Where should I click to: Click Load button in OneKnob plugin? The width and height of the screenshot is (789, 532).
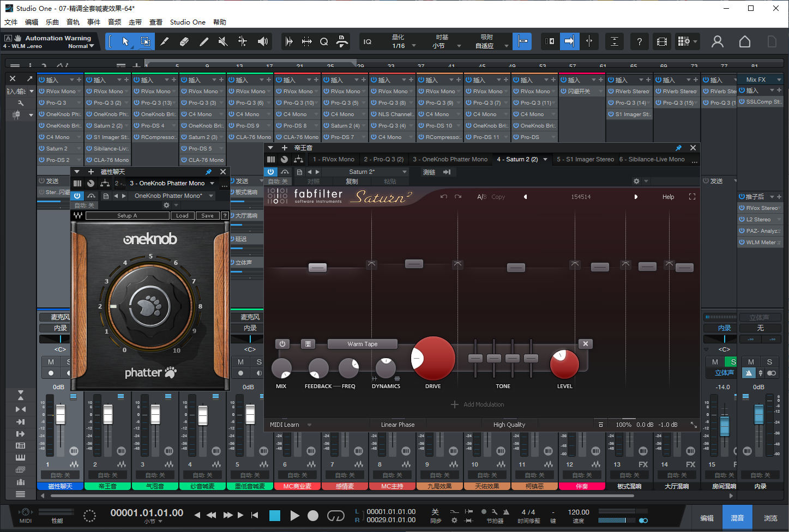(x=182, y=216)
